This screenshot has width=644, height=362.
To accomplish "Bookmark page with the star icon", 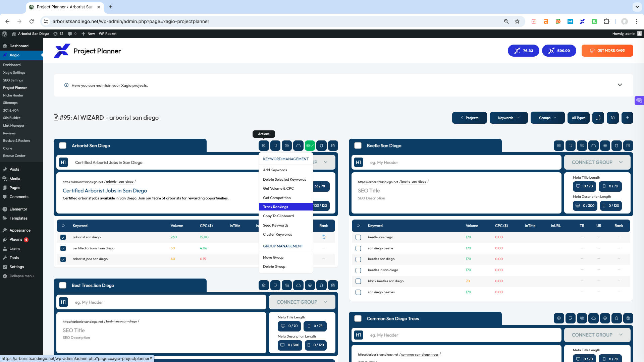I will 517,21.
